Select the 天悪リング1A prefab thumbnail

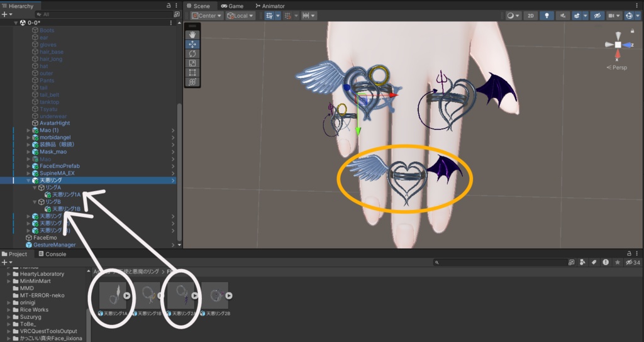pyautogui.click(x=113, y=295)
